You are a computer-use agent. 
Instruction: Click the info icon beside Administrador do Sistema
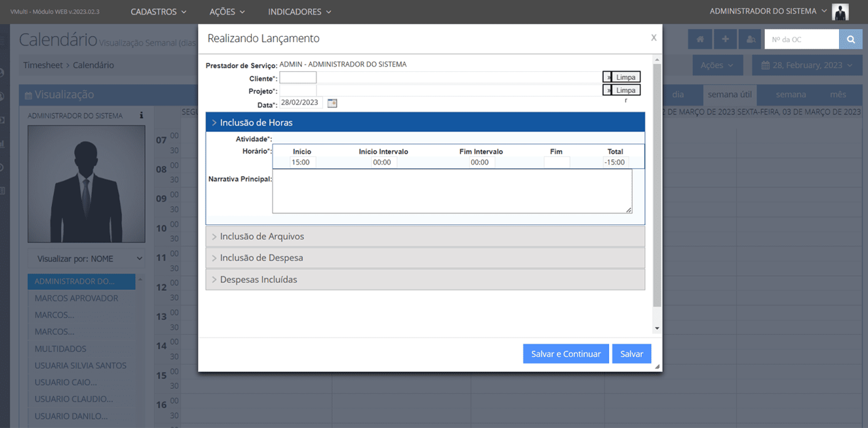[141, 115]
